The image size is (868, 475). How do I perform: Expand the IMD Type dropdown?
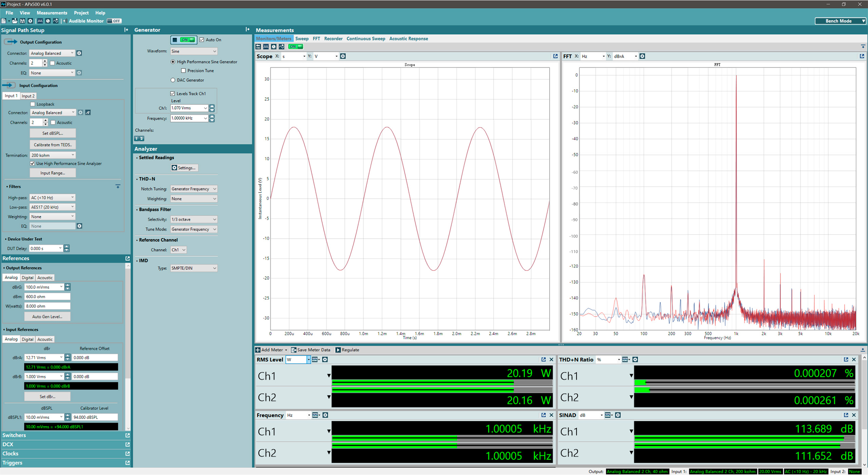(194, 268)
